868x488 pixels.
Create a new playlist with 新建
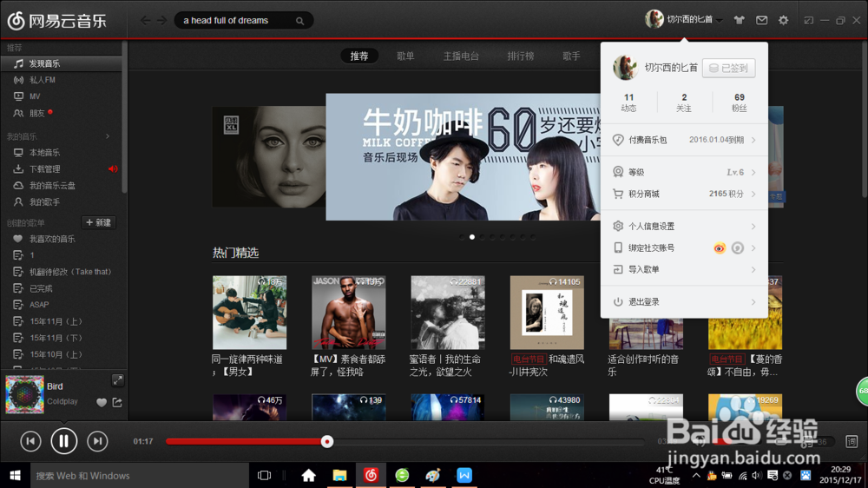99,222
